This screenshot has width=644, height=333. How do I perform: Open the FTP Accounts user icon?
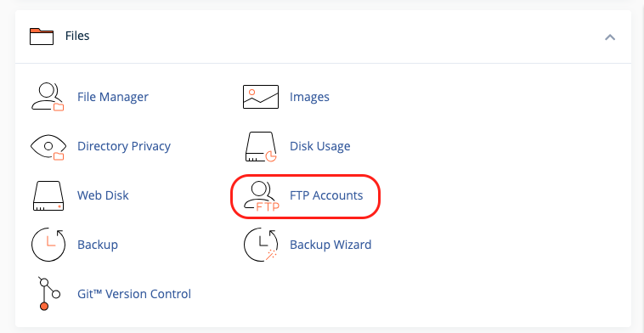[261, 196]
